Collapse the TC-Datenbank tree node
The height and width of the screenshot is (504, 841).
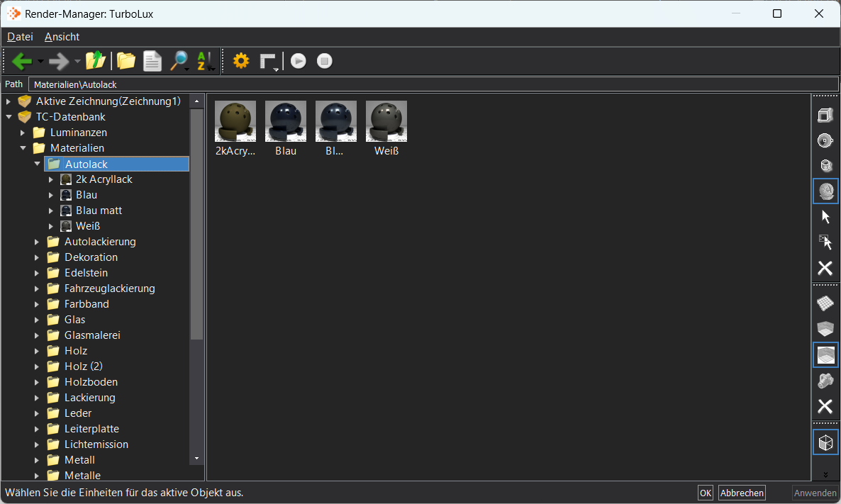click(9, 117)
